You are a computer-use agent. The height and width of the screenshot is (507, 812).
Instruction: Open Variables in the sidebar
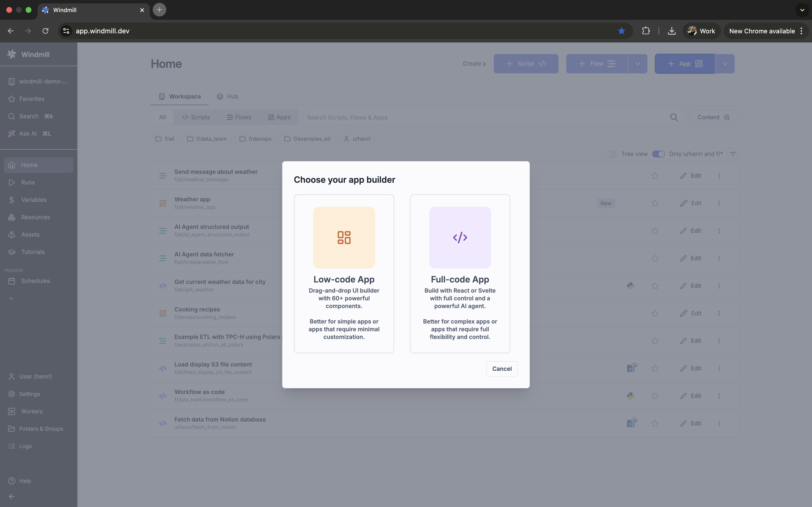[34, 199]
